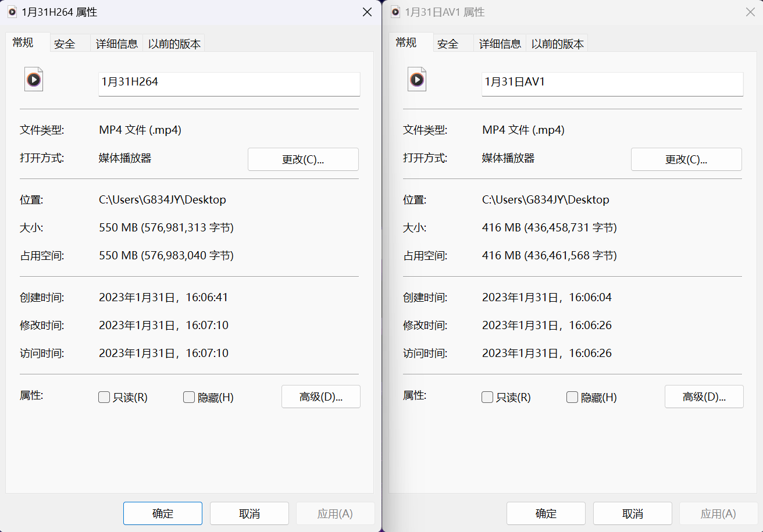
Task: Click creation time 16:06:04 text
Action: point(590,297)
